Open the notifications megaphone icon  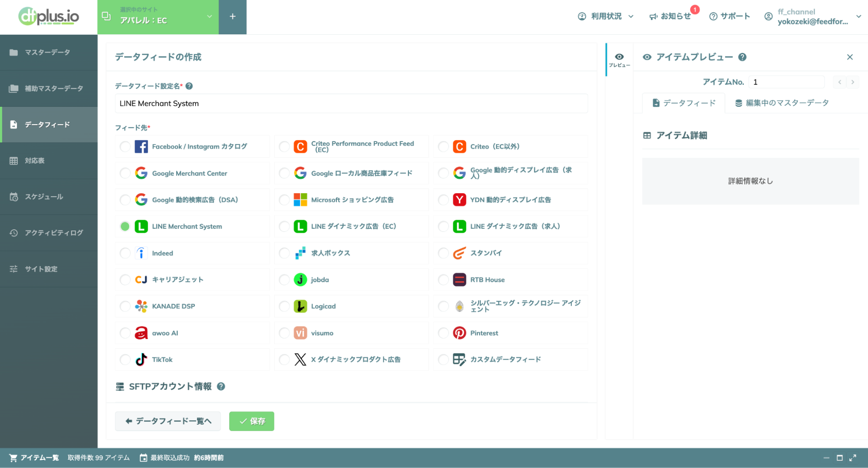click(653, 16)
